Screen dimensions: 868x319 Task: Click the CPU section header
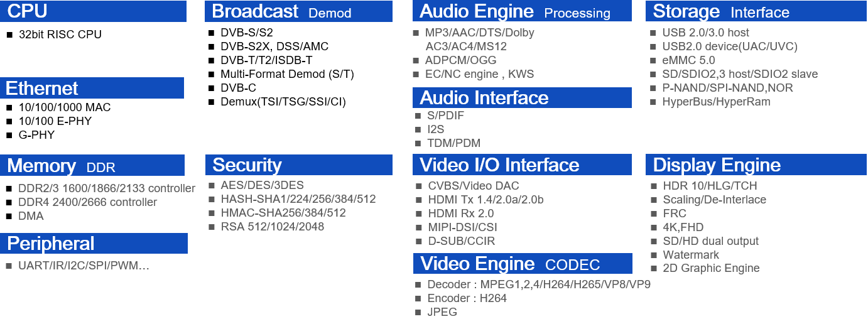pyautogui.click(x=93, y=11)
